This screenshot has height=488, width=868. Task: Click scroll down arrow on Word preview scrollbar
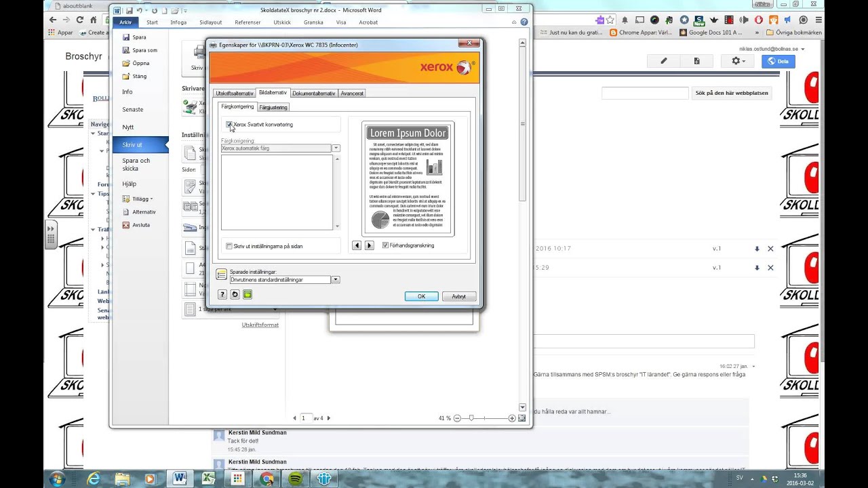(x=522, y=407)
